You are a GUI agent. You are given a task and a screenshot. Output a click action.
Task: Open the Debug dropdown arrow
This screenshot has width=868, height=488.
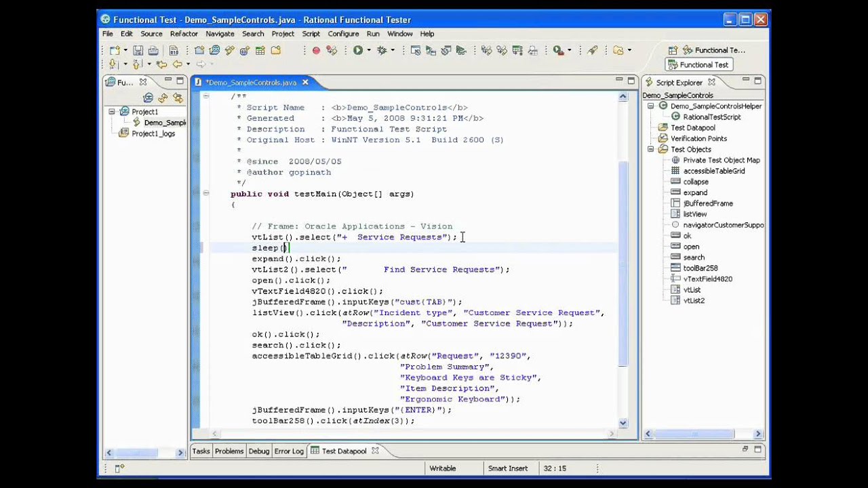pyautogui.click(x=393, y=50)
